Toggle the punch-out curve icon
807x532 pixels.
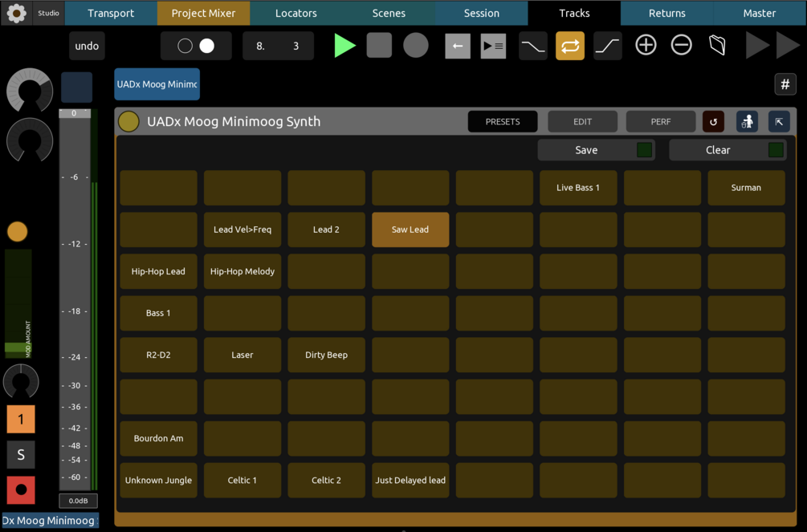click(x=607, y=46)
